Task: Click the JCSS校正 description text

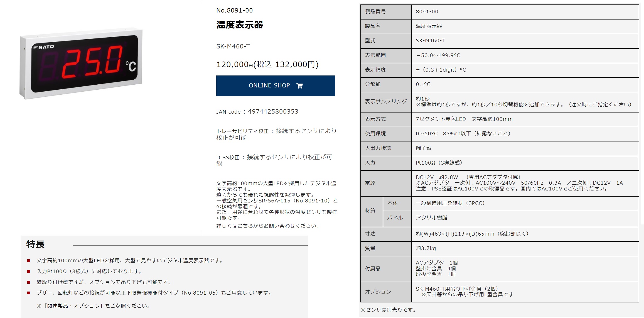Action: pyautogui.click(x=274, y=160)
